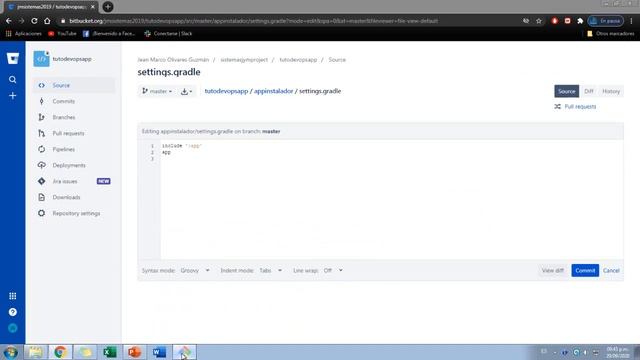640x360 pixels.
Task: Click sistemasjymproject breadcrumb link
Action: (x=244, y=60)
